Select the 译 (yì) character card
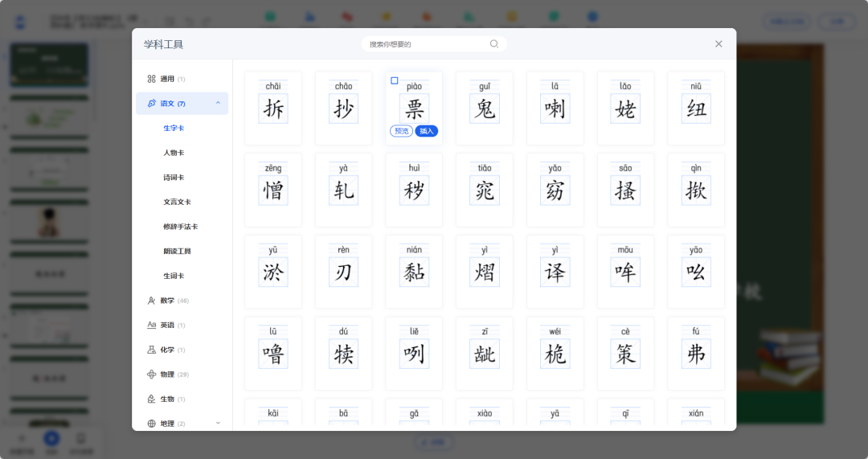868x459 pixels. click(x=555, y=272)
